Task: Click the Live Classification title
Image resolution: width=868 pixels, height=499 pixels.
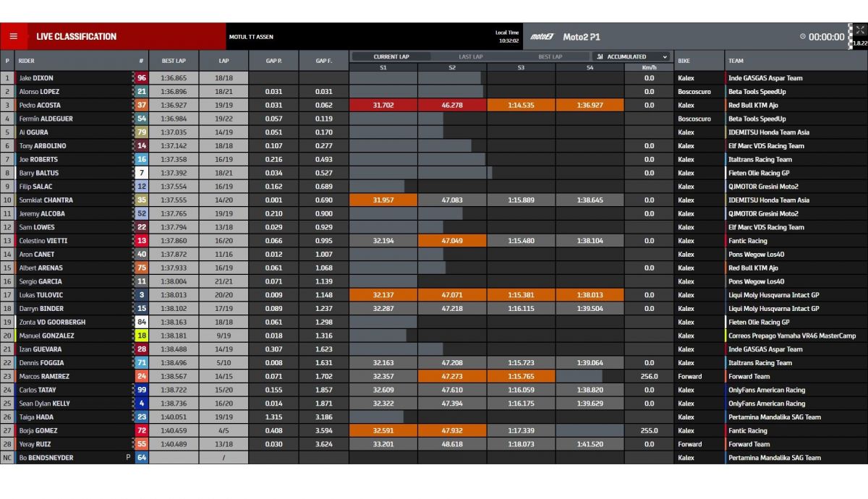Action: tap(76, 37)
